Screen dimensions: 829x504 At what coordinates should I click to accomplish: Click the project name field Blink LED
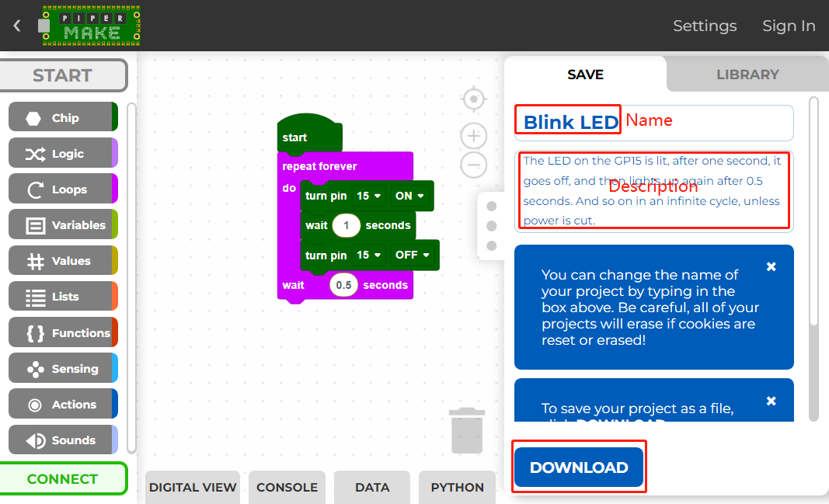[x=654, y=123]
